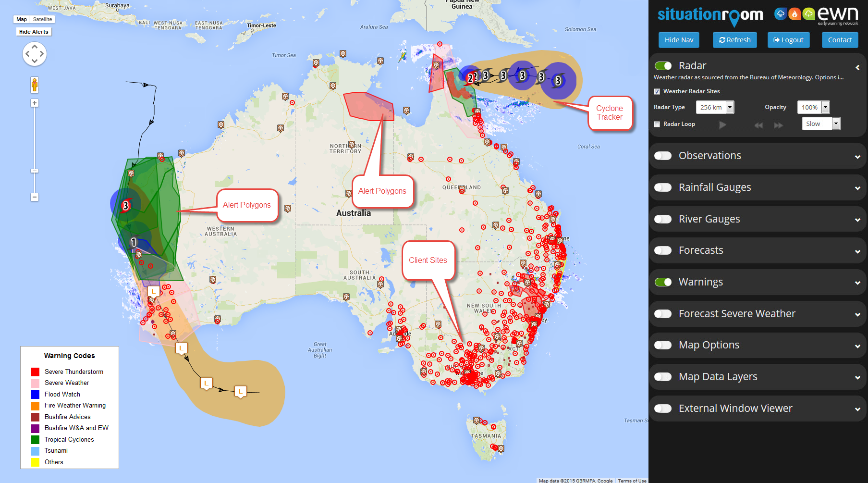Switch to Map view tab

coord(22,19)
